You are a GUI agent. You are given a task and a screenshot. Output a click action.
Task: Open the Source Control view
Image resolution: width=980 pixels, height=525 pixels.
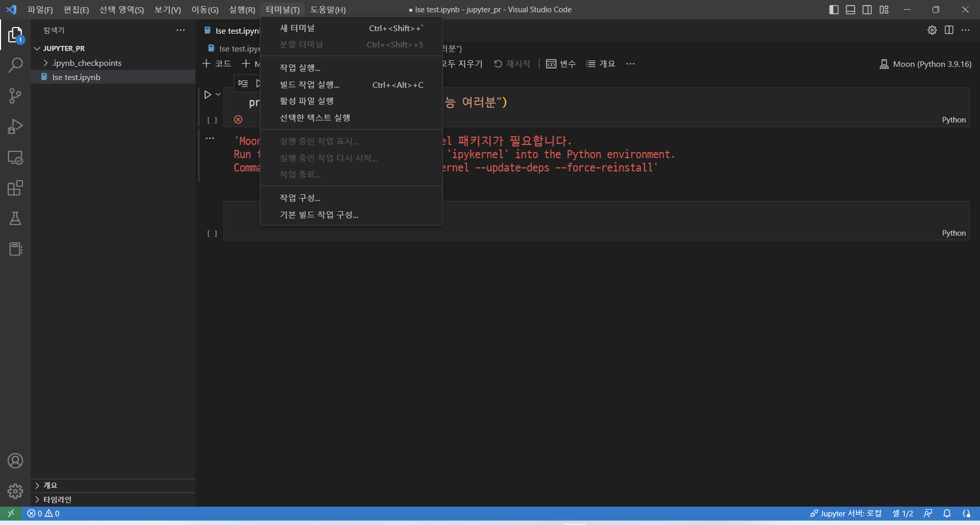pos(15,96)
